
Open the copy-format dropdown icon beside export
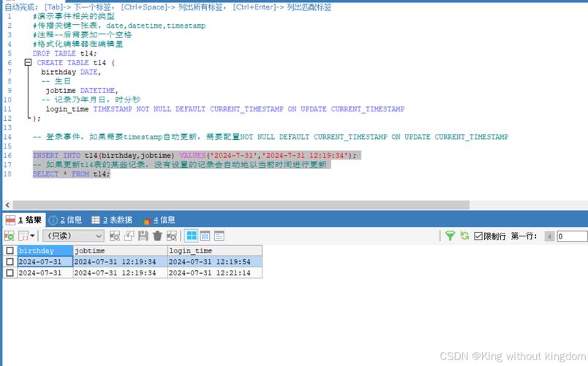(26, 236)
